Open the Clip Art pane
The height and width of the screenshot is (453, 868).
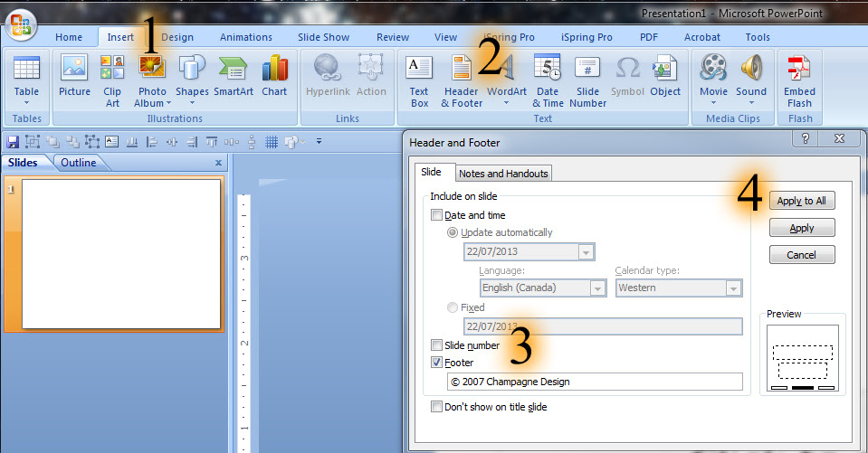tap(112, 80)
